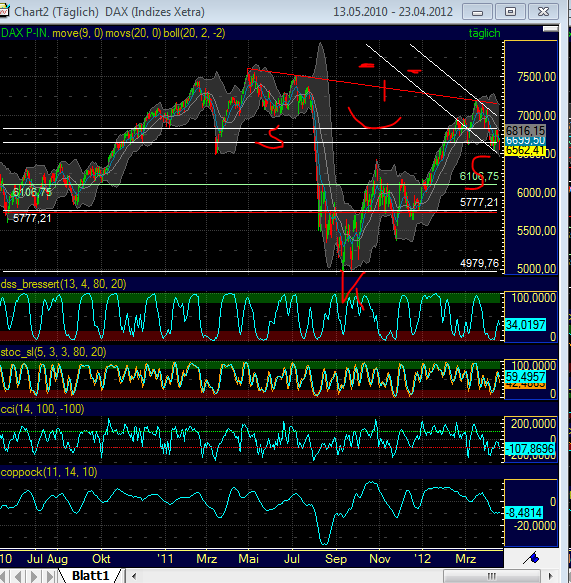The image size is (571, 583).
Task: Click the horizontal scrollbar thumb
Action: point(492,576)
